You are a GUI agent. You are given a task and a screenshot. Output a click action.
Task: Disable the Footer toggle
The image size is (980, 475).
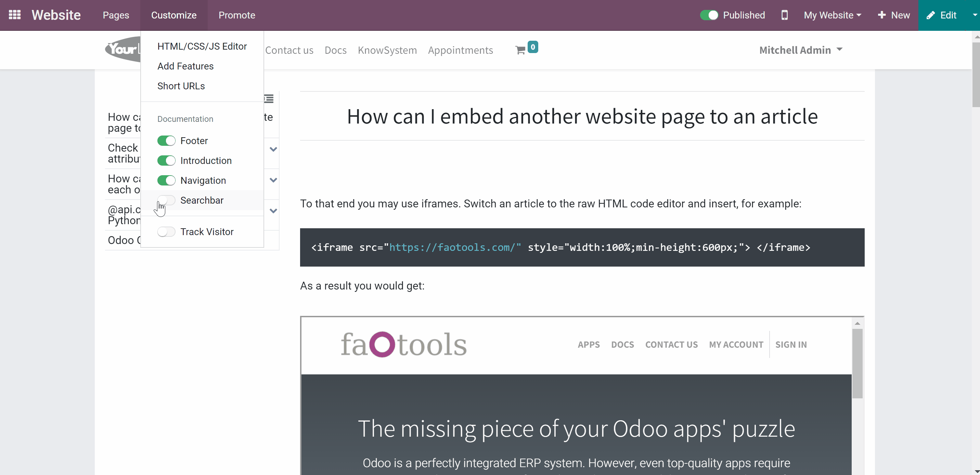[x=166, y=141]
